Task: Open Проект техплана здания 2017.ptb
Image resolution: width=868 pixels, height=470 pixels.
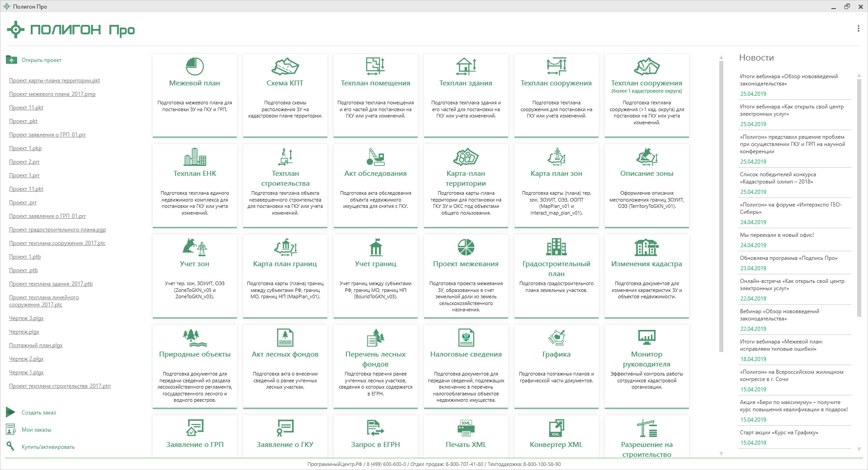Action: pos(51,284)
